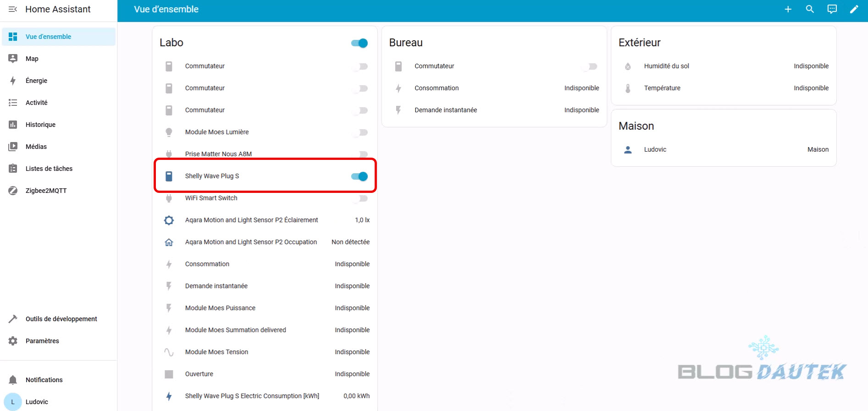This screenshot has width=868, height=411.
Task: Open search with magnifier icon
Action: click(810, 9)
